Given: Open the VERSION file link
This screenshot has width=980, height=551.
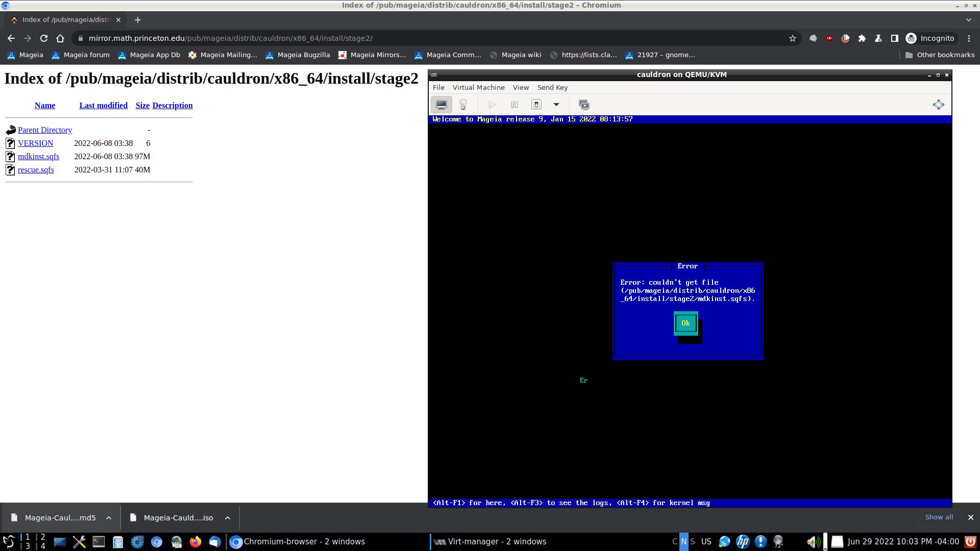Looking at the screenshot, I should pyautogui.click(x=35, y=143).
